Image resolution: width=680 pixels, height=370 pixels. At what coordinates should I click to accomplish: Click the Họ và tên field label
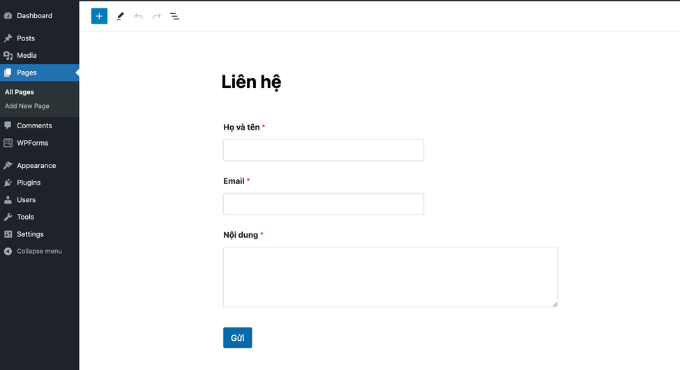[242, 127]
